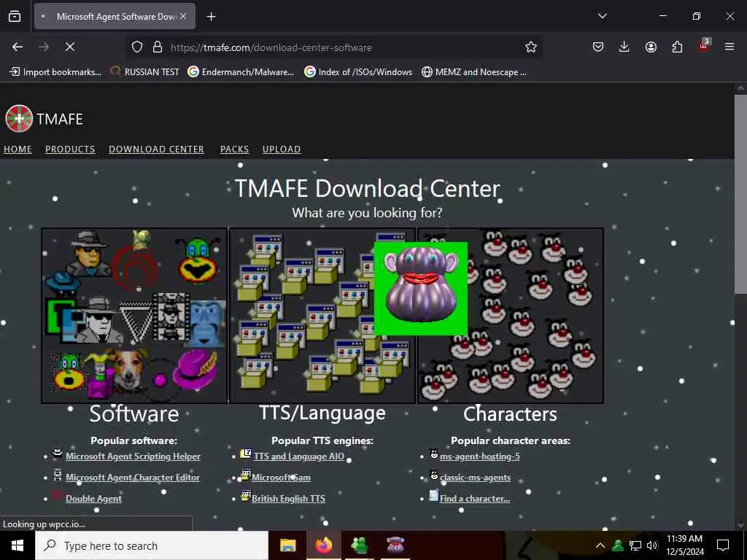Open the RUSSIAN TEST bookmark
Screen dimensions: 747x560
pos(145,72)
